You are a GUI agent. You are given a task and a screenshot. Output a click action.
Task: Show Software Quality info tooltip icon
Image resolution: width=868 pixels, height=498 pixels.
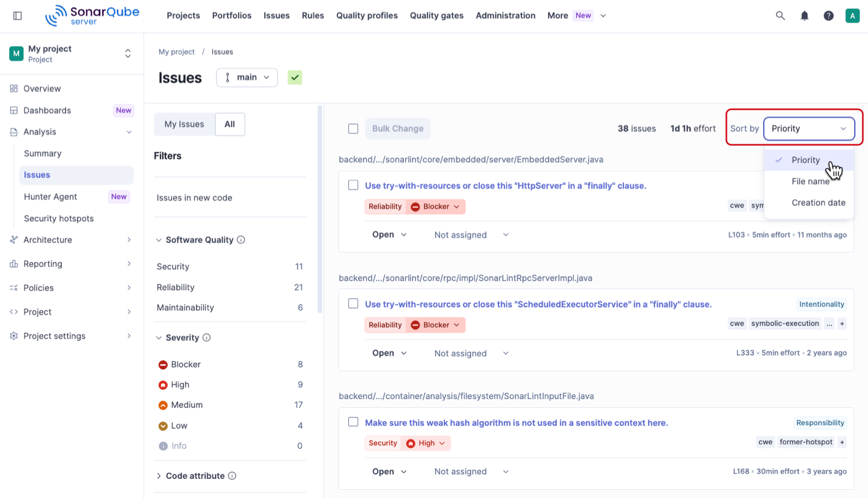pyautogui.click(x=241, y=240)
